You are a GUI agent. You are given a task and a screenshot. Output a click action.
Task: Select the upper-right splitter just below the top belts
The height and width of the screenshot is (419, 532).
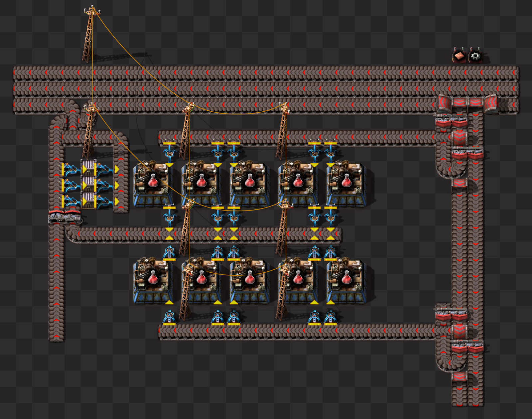tap(451, 121)
